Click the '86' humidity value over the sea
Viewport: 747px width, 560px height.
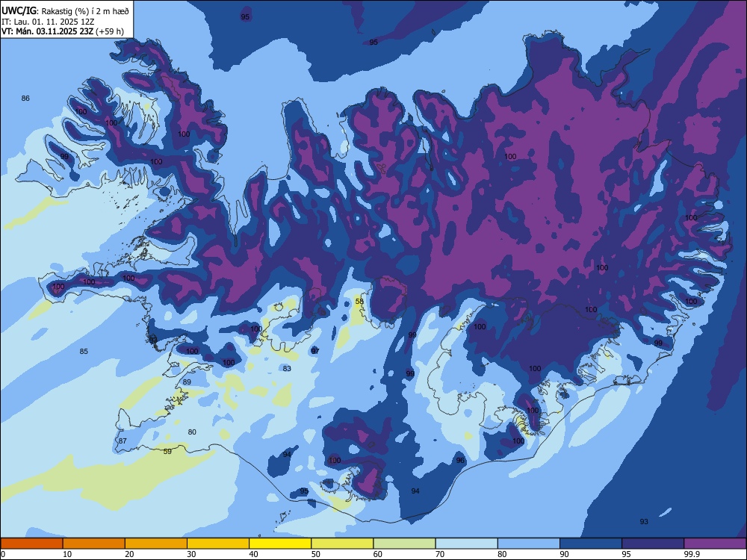(25, 98)
